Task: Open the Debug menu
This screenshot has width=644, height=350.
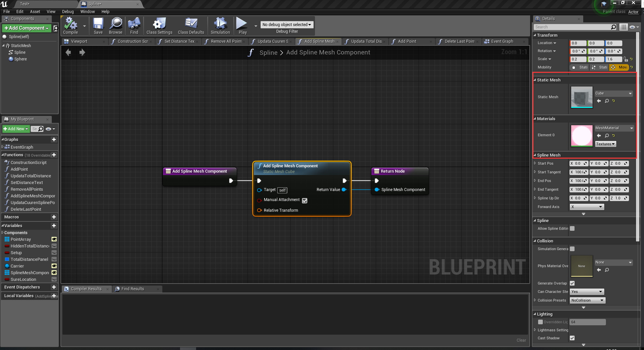Action: click(67, 11)
